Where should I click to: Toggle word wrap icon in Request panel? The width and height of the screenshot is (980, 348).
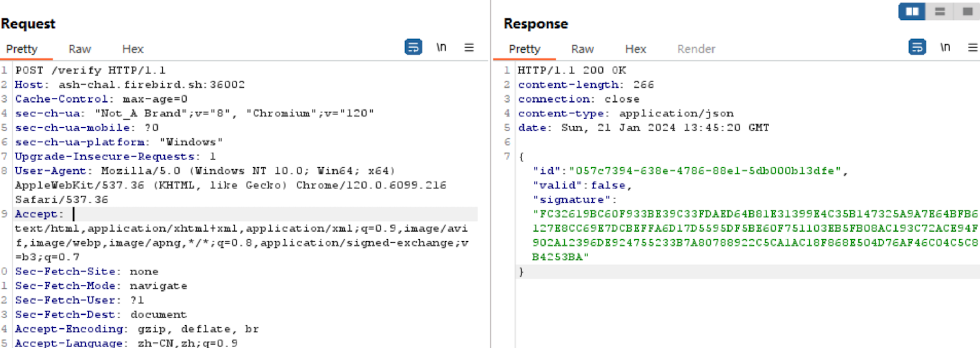click(x=413, y=47)
